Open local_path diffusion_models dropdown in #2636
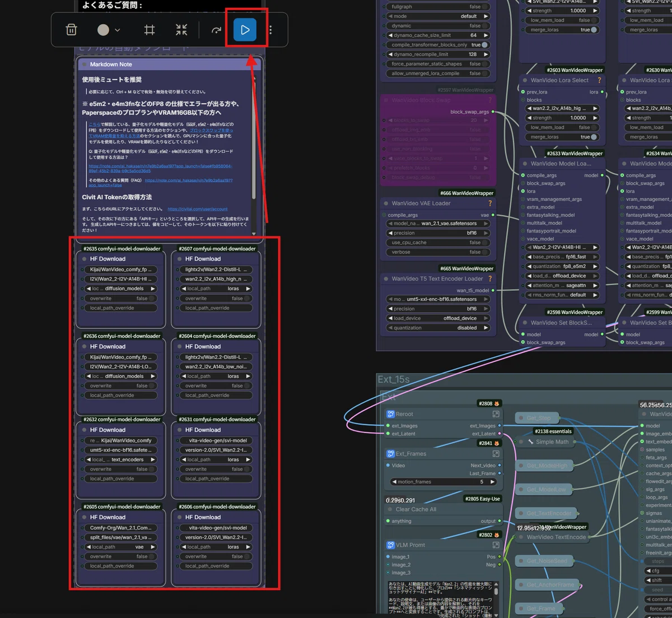 click(121, 377)
